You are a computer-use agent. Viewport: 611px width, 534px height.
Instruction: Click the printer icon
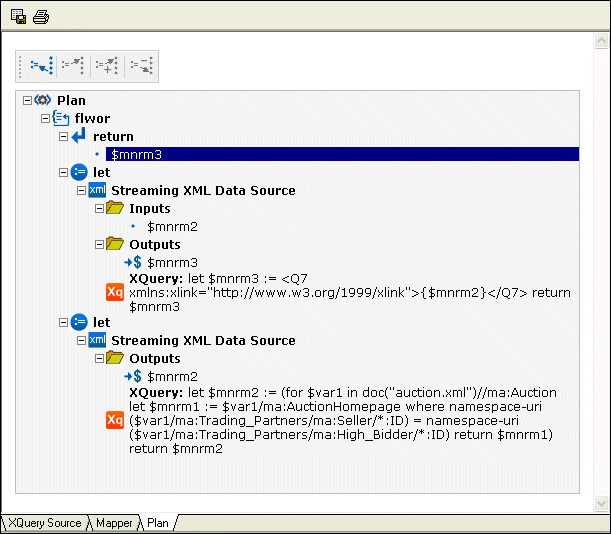[x=40, y=16]
